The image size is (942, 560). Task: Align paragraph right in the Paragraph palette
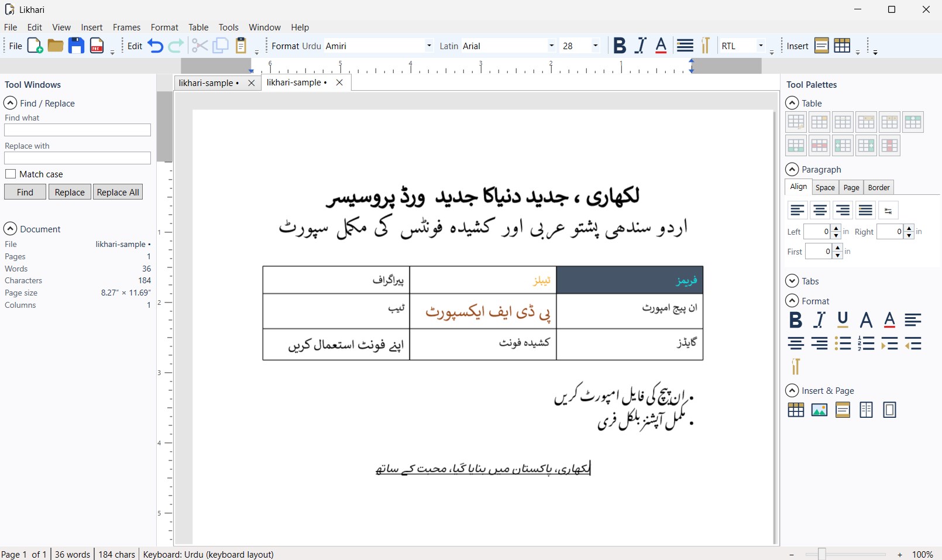click(x=843, y=210)
